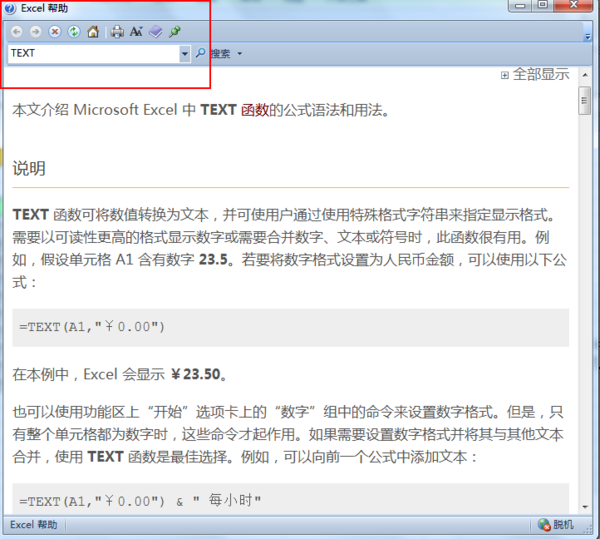Maximize the Excel 帮助 window
Viewport: 600px width, 539px height.
coord(542,5)
